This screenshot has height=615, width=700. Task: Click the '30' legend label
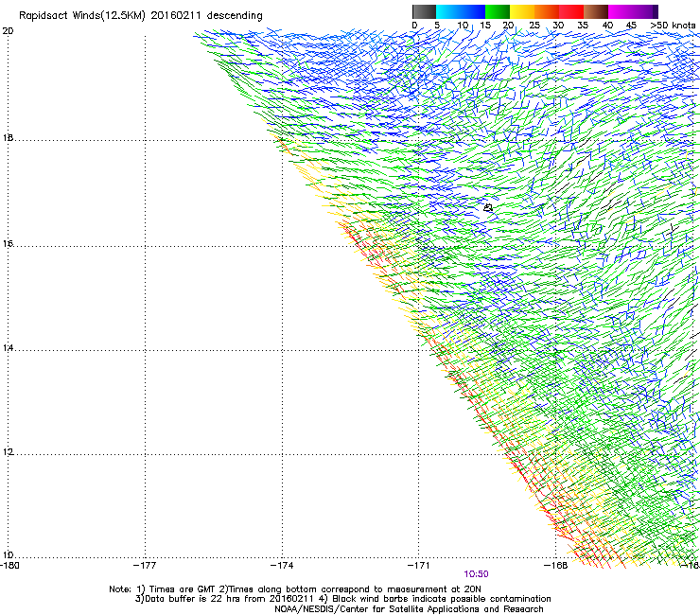[x=558, y=26]
